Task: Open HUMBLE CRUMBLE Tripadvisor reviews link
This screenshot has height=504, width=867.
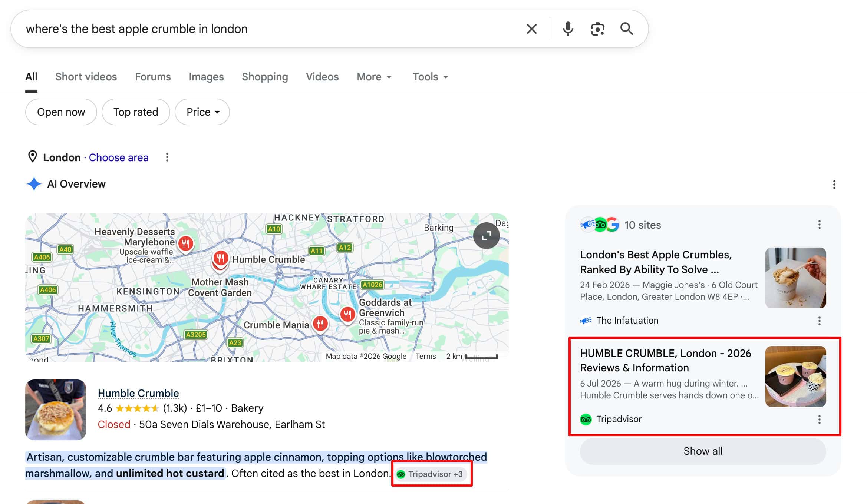Action: click(666, 360)
